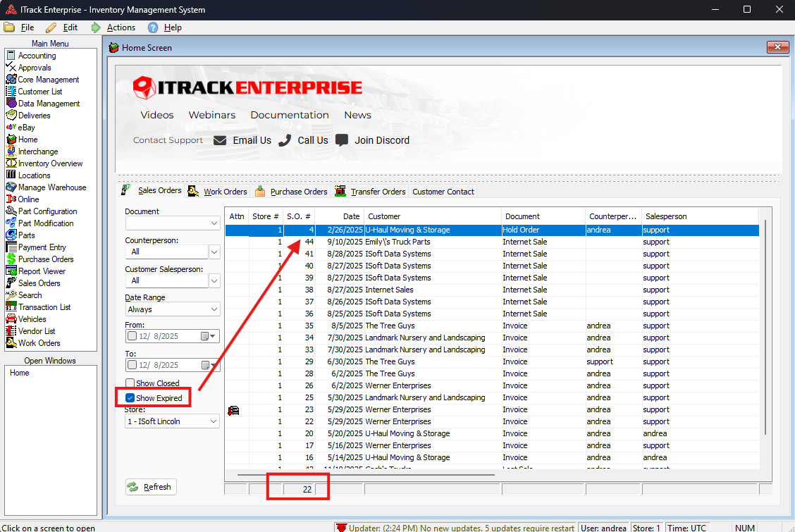The width and height of the screenshot is (795, 532).
Task: Click the vertical scrollbar of the orders table
Action: tap(765, 327)
